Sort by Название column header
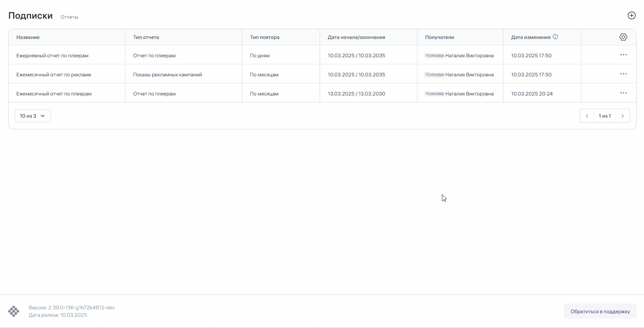644x328 pixels. pyautogui.click(x=28, y=37)
